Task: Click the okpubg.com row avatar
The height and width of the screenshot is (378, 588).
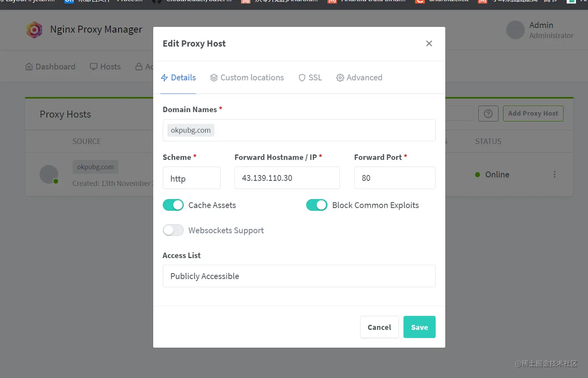Action: click(x=49, y=174)
